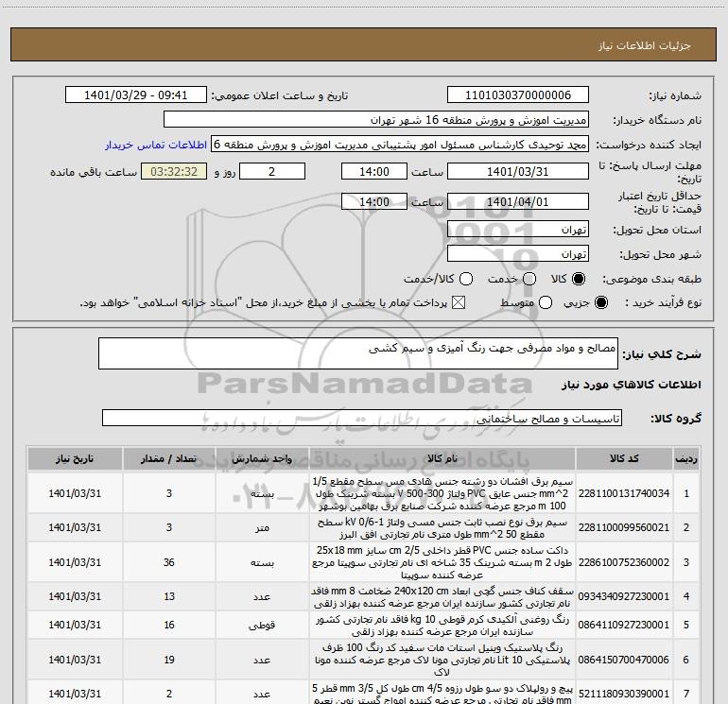Select the جزیی purchase type radio

[600, 302]
